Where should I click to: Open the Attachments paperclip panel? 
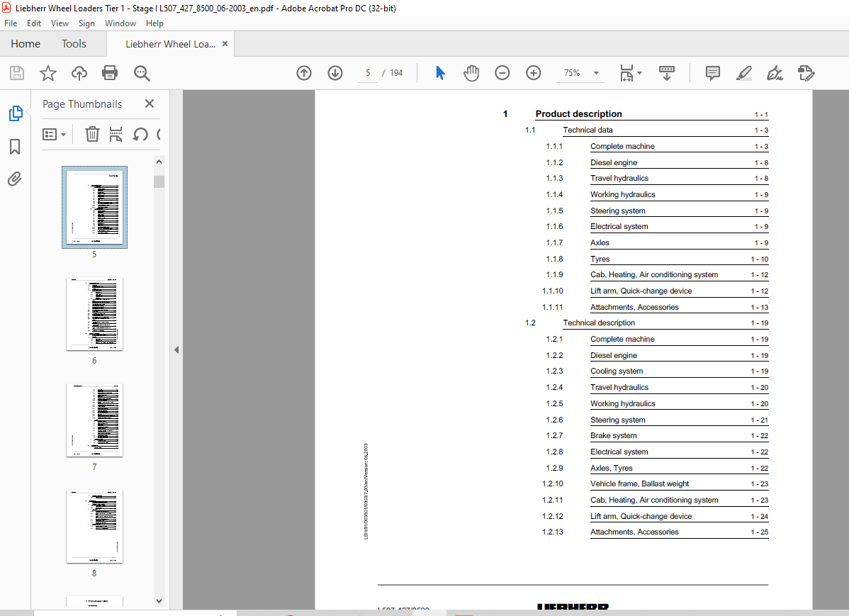[15, 179]
